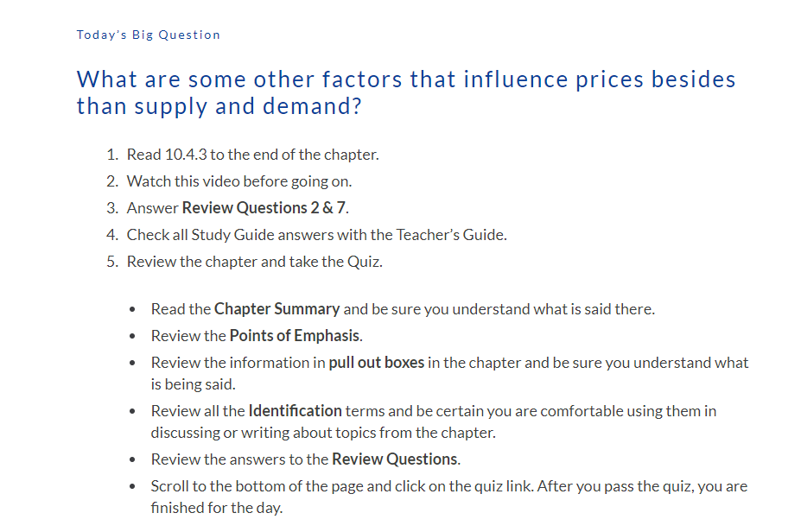The width and height of the screenshot is (801, 532).
Task: Click "finished for the day" closing text
Action: point(215,508)
